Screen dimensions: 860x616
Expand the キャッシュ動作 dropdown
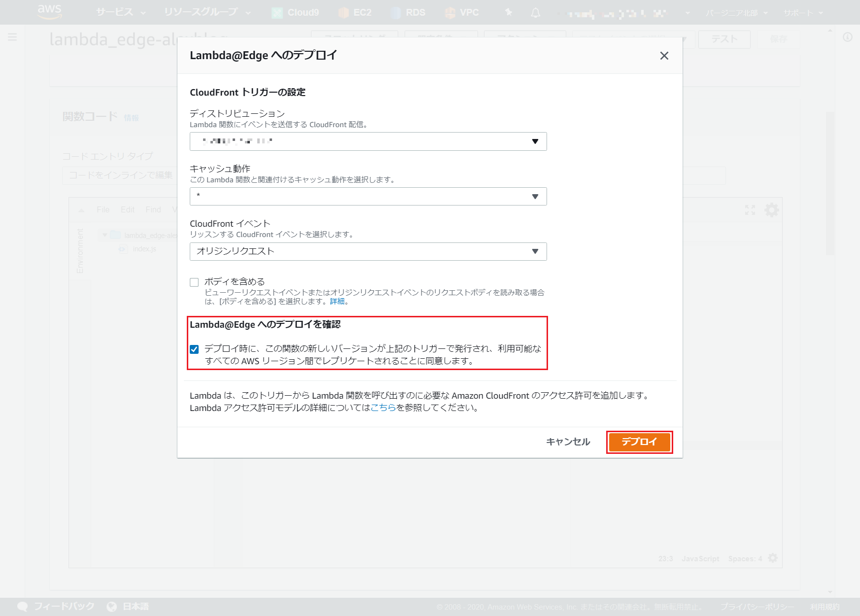click(x=368, y=197)
